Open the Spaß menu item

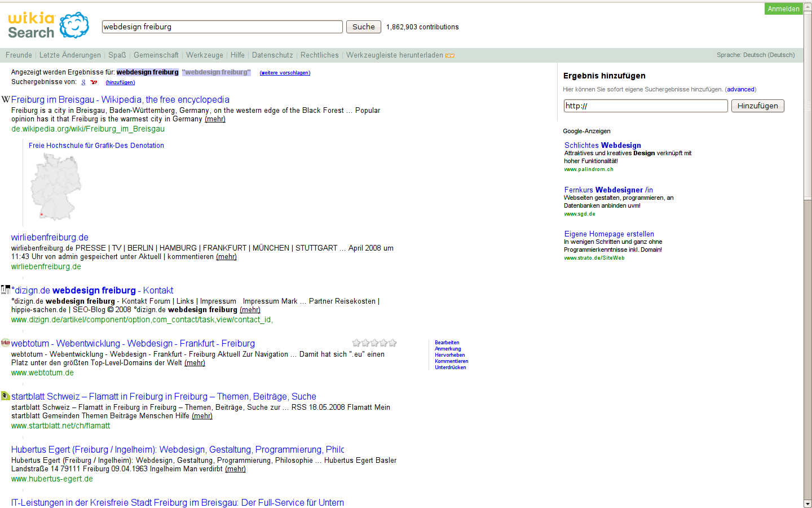pyautogui.click(x=117, y=55)
